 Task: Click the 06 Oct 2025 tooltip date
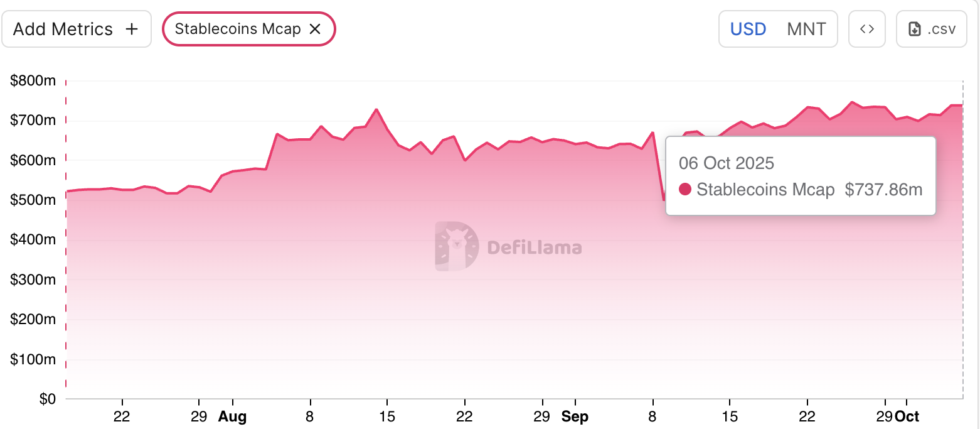coord(727,163)
